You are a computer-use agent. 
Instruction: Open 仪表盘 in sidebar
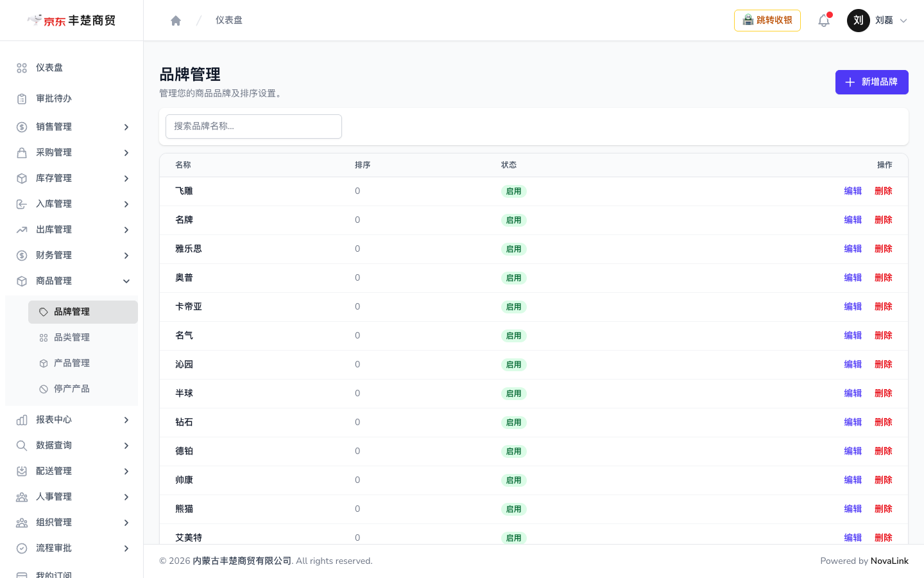click(x=71, y=68)
